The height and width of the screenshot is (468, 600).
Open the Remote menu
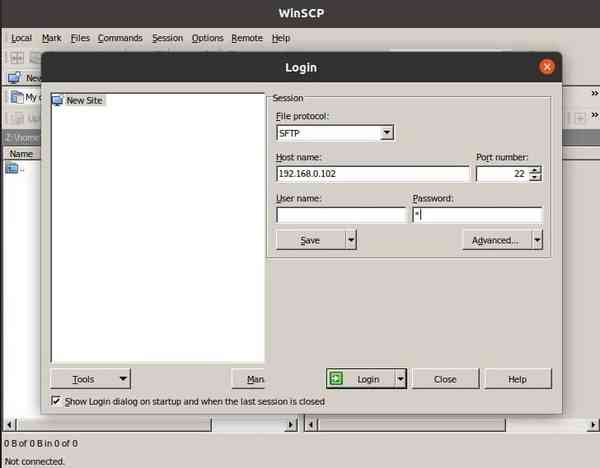[x=247, y=38]
